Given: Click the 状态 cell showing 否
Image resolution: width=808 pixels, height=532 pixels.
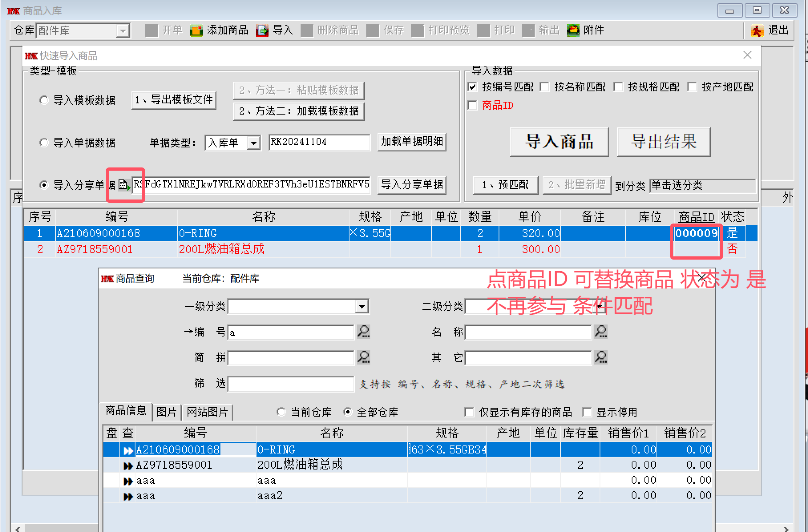Looking at the screenshot, I should [x=732, y=249].
